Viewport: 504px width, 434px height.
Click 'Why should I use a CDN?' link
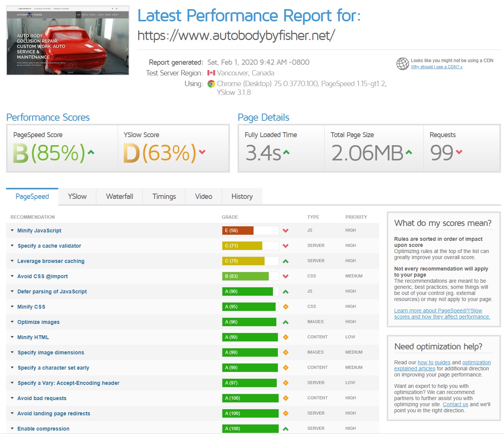coord(437,67)
